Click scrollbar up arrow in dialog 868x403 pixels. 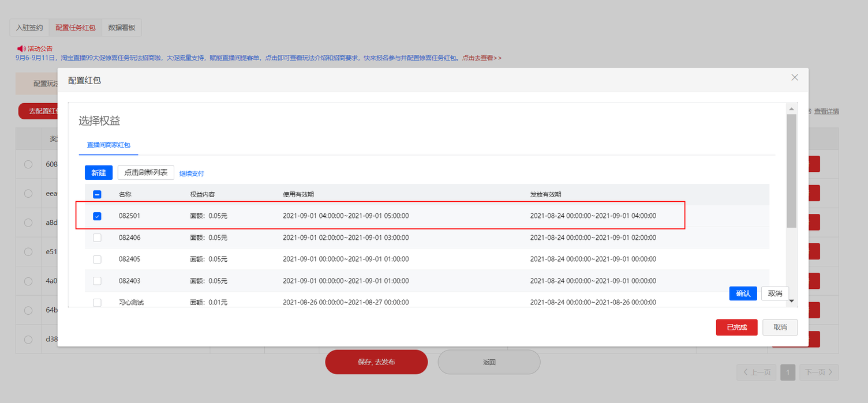click(x=791, y=109)
